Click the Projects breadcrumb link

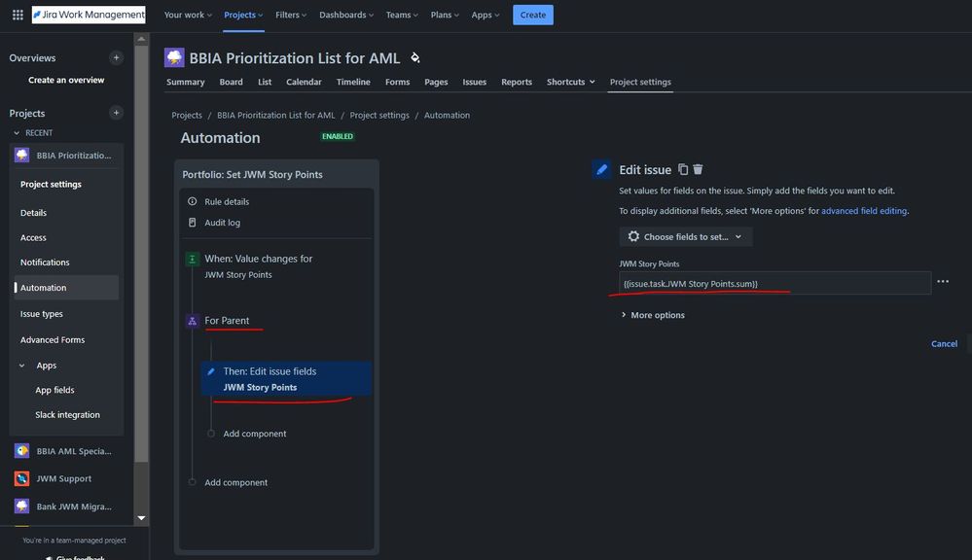pos(187,116)
